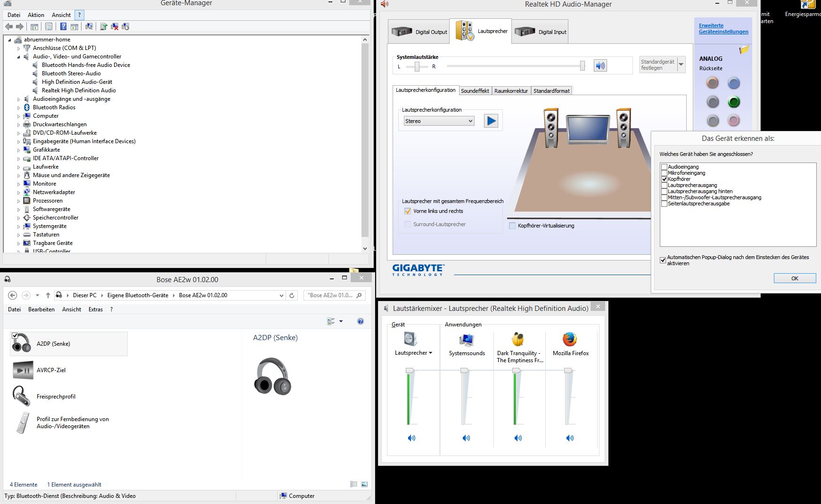
Task: Expand the Netzwerkadapter tree node
Action: (19, 192)
